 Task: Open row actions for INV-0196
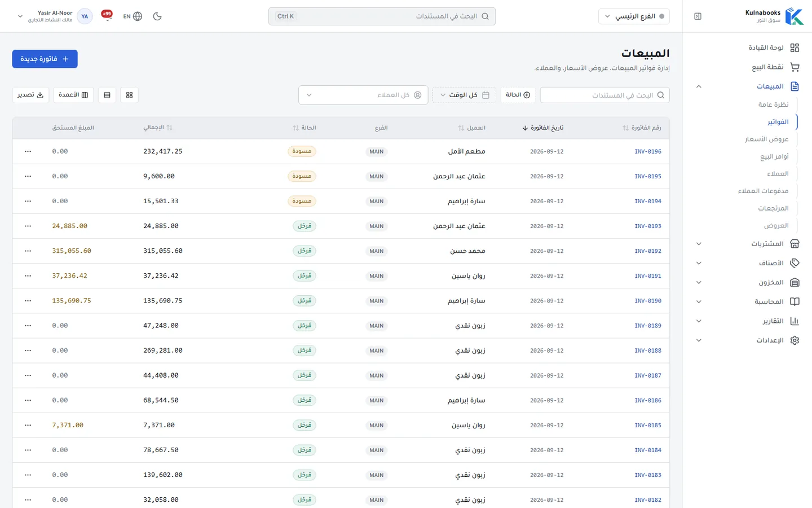(x=28, y=151)
